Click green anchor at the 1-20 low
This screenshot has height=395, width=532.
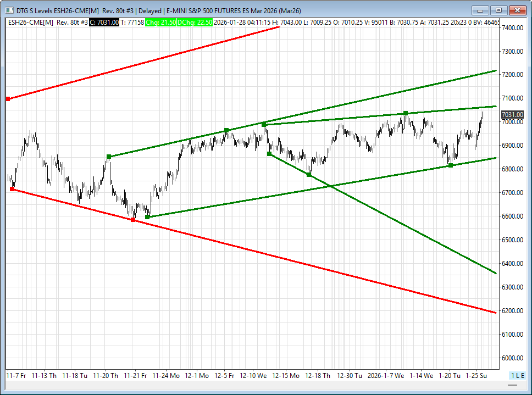point(451,165)
